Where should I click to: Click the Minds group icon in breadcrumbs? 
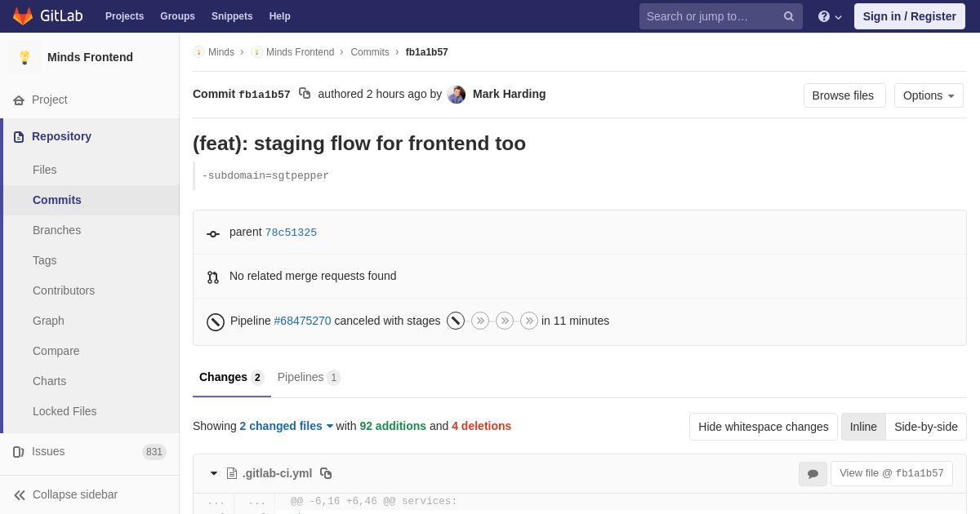click(198, 52)
